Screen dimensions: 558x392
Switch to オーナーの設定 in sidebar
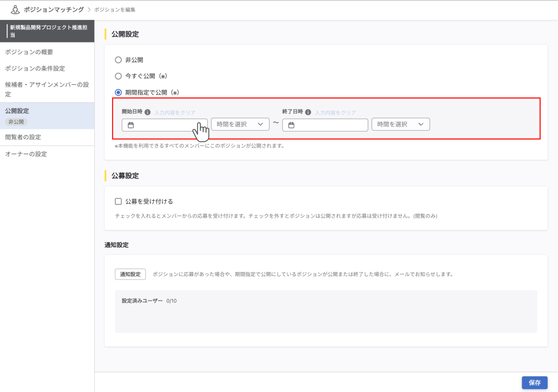[x=26, y=154]
